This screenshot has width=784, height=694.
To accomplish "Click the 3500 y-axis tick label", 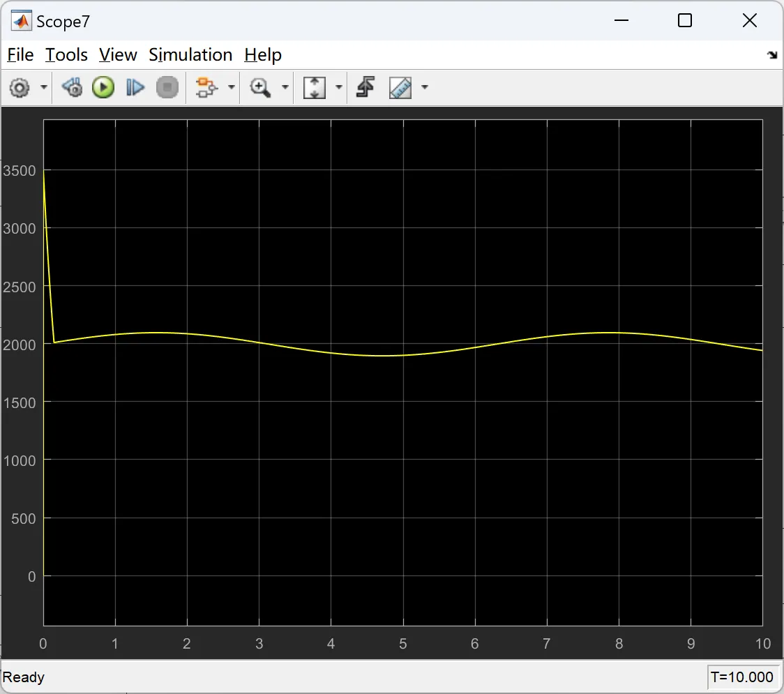I will [x=20, y=171].
